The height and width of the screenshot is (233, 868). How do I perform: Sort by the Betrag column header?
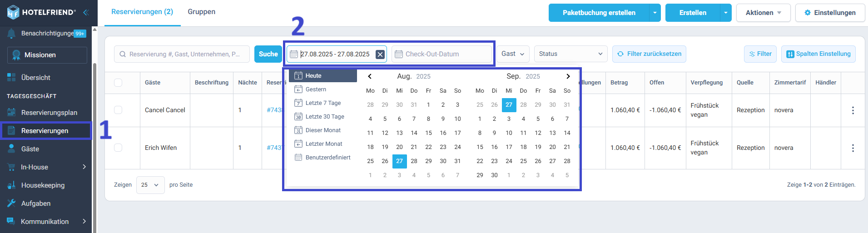point(619,83)
